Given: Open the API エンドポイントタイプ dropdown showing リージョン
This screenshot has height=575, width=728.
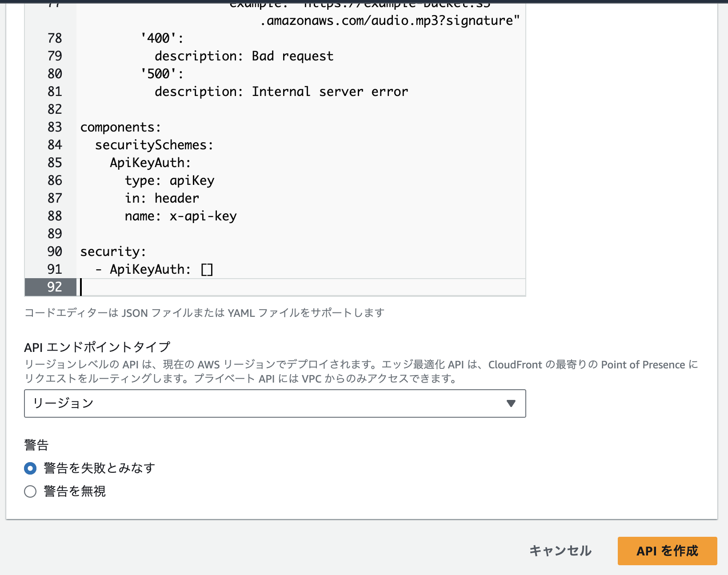Looking at the screenshot, I should tap(275, 403).
